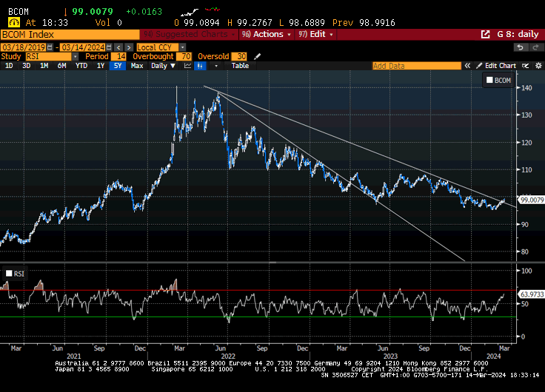Click the start date field 03/18/2019

pos(24,47)
